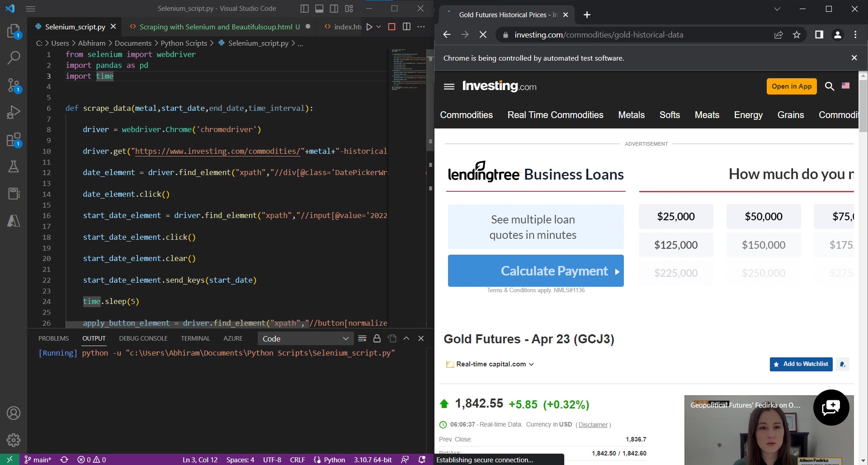Open the Source Control view in VS Code

click(14, 85)
